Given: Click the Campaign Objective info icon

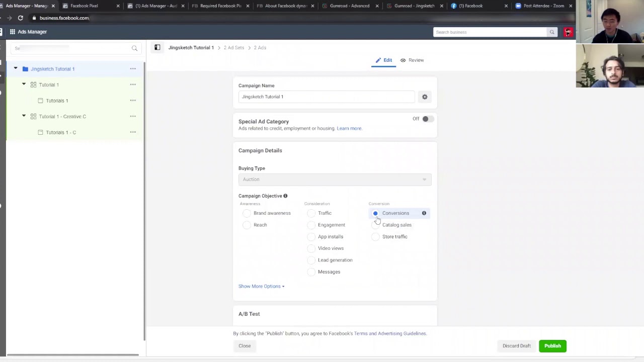Looking at the screenshot, I should pyautogui.click(x=285, y=196).
